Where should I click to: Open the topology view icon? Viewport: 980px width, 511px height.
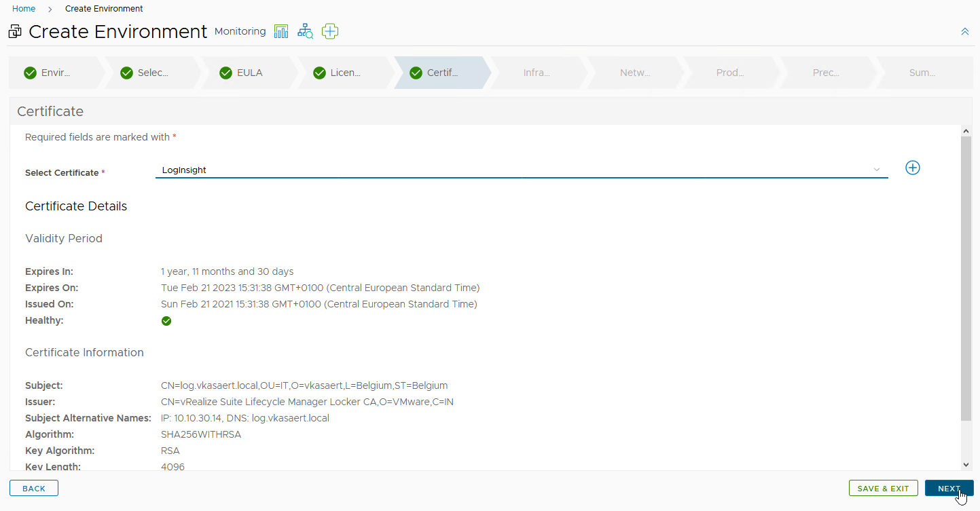tap(306, 31)
